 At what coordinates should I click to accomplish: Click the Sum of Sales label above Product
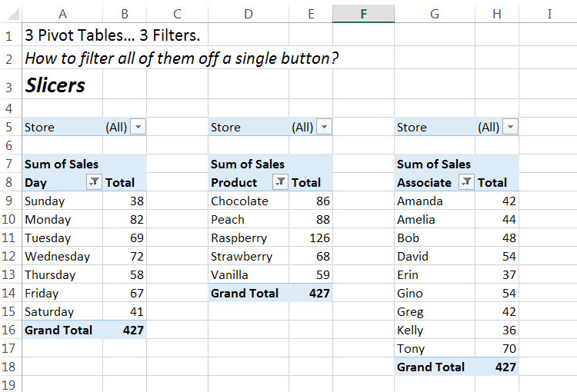click(247, 164)
